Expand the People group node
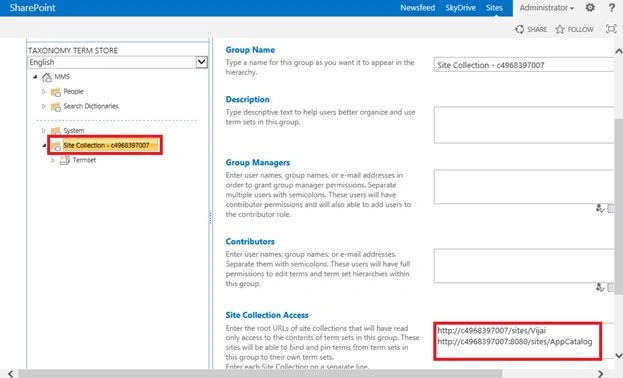 pos(44,91)
